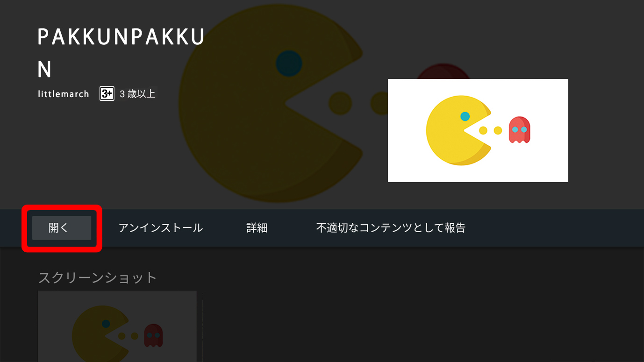Viewport: 644px width, 362px height.
Task: Click the スクリーンショット section heading
Action: (97, 277)
